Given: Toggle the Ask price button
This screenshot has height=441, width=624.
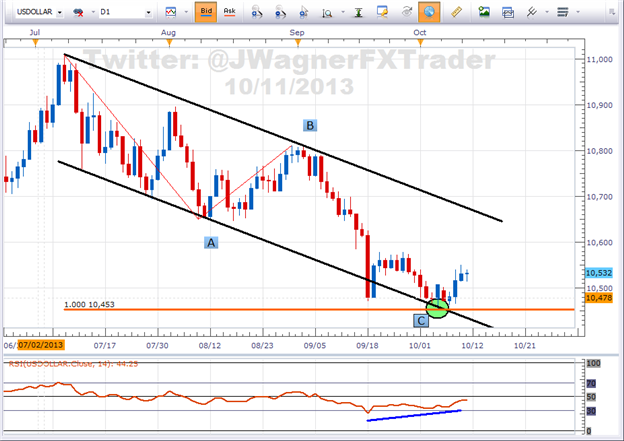Looking at the screenshot, I should pos(230,12).
